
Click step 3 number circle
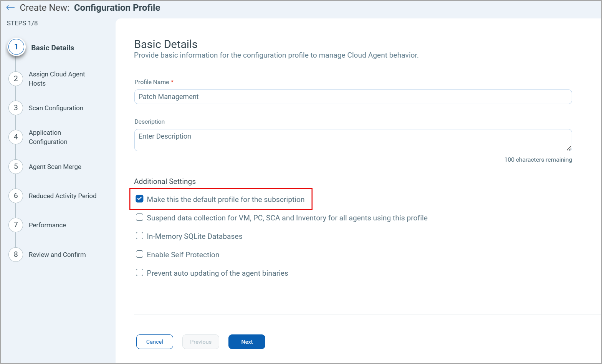pyautogui.click(x=16, y=108)
